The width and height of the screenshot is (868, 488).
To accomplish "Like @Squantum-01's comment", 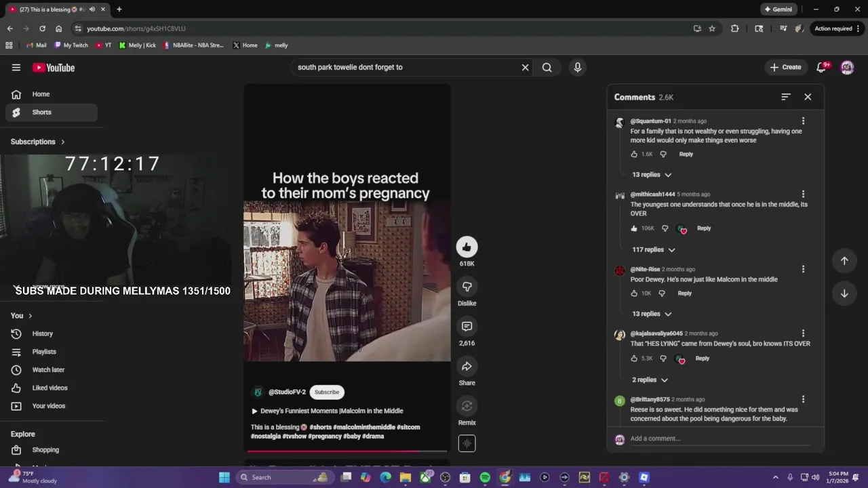I will [x=635, y=154].
